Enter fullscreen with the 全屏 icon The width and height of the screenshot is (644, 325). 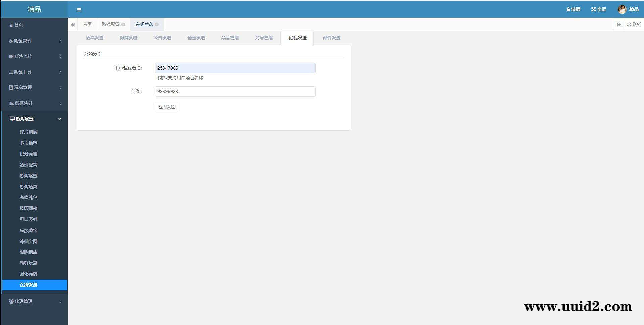pyautogui.click(x=593, y=9)
